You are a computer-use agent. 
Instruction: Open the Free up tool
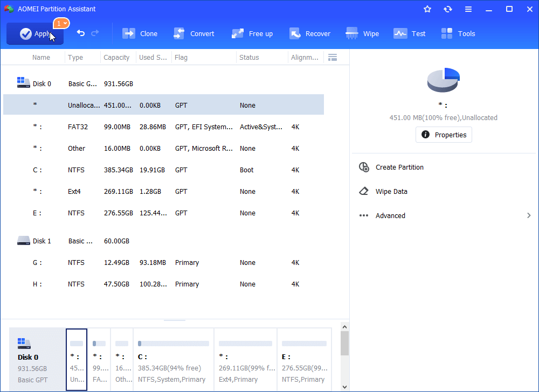(x=252, y=33)
